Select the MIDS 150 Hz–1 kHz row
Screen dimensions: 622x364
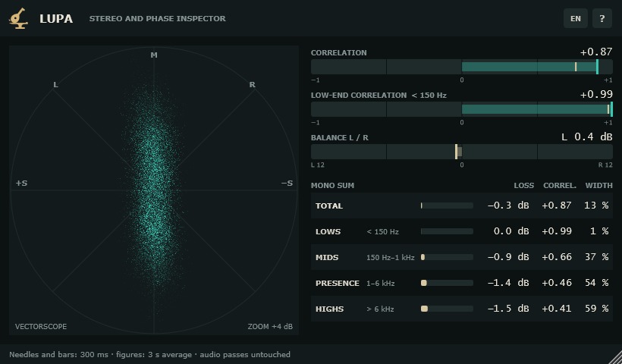[462, 257]
